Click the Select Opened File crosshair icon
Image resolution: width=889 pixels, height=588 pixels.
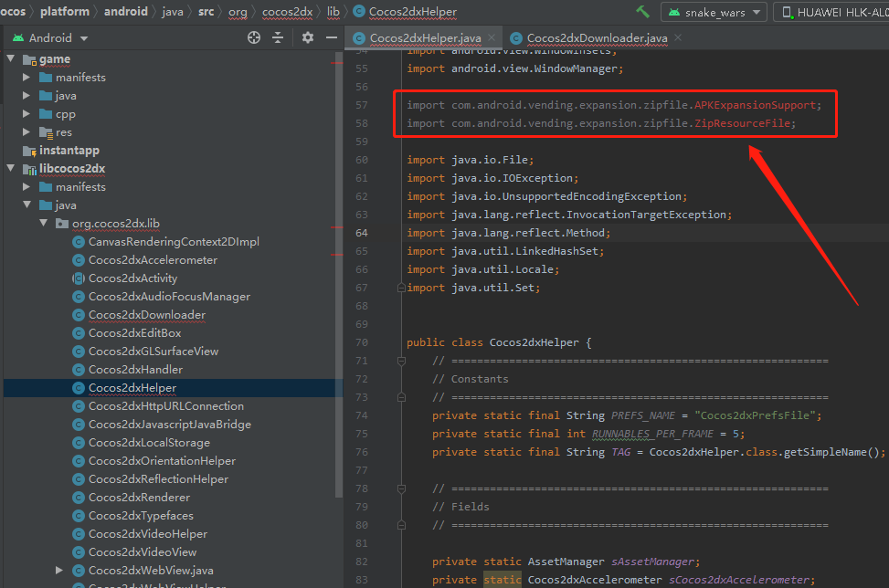click(x=254, y=37)
